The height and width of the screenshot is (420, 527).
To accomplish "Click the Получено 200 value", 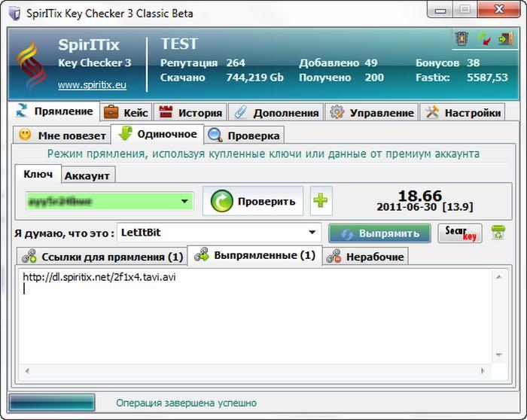I will coord(374,78).
